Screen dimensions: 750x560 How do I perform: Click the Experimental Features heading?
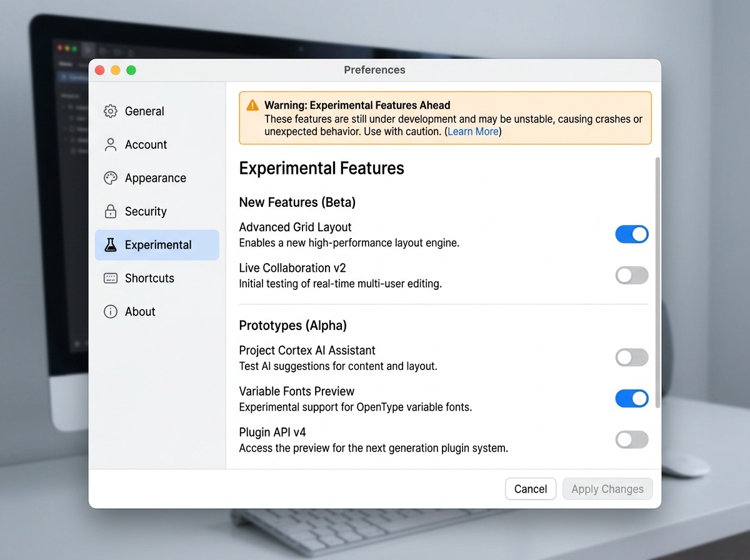click(x=322, y=169)
